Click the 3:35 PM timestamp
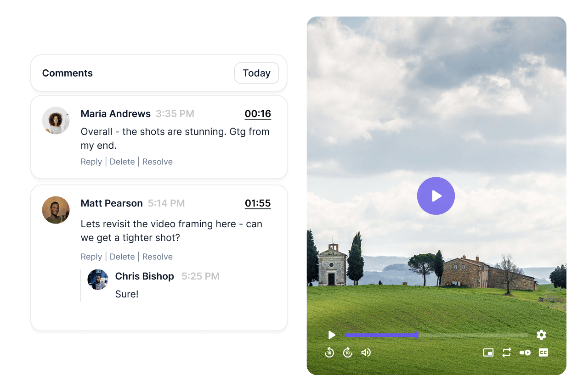 (x=175, y=114)
